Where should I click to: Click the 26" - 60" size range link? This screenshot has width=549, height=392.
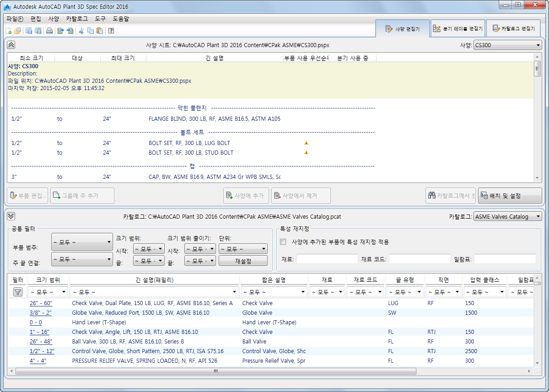pyautogui.click(x=41, y=303)
